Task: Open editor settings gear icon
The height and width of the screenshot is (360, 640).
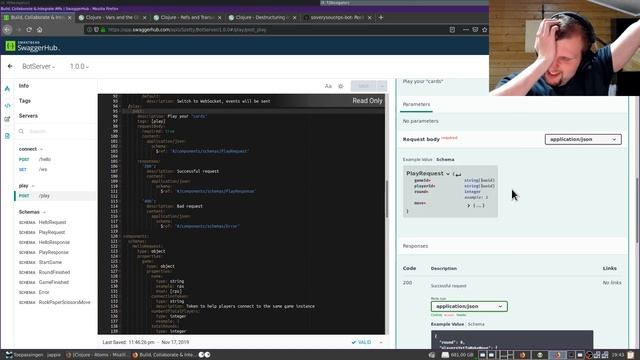Action: click(341, 86)
